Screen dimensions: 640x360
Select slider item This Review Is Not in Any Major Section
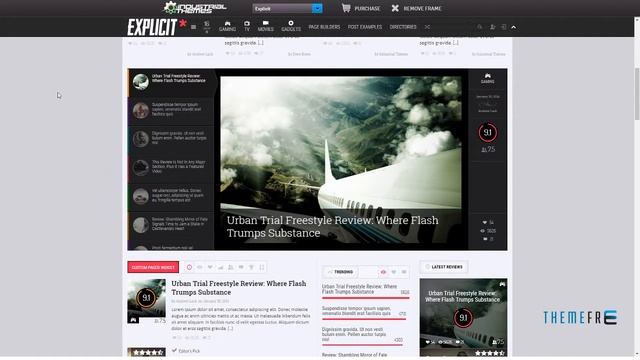[171, 167]
